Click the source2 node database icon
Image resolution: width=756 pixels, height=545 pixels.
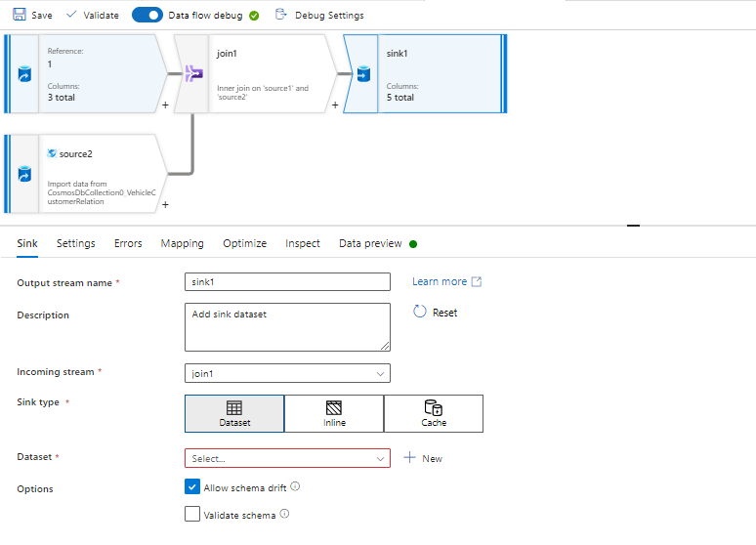click(x=24, y=174)
